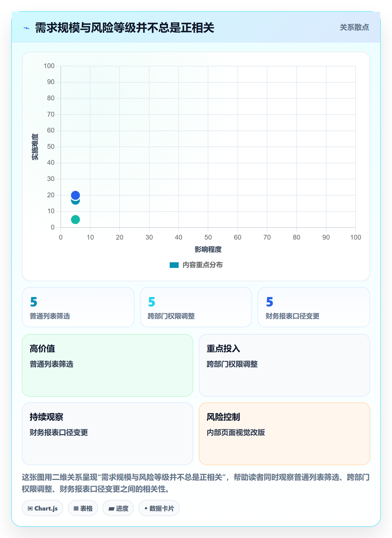Viewport: 392px width, 538px height.
Task: Click 内部页面视觉改版 text in 风险控制 card
Action: click(x=236, y=432)
